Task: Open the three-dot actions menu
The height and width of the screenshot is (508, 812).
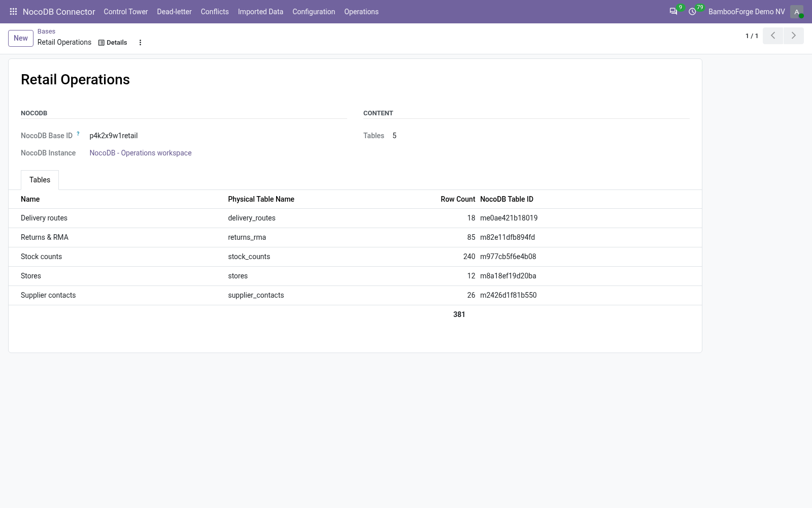Action: [140, 43]
